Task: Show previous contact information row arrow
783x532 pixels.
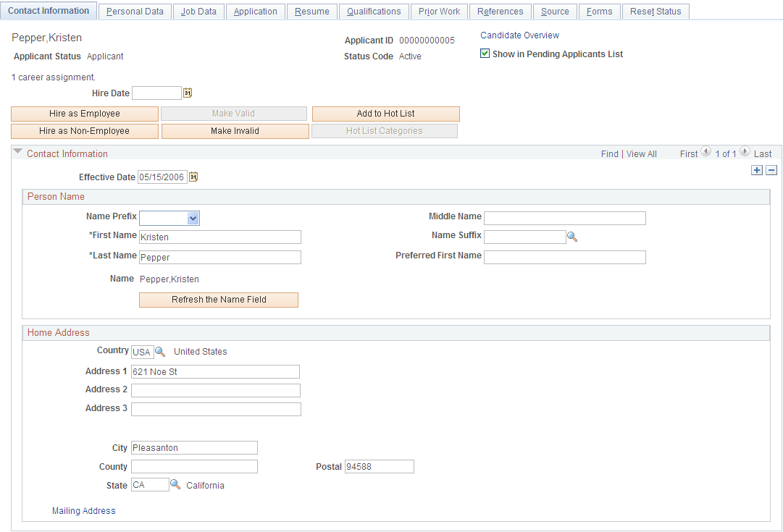Action: pos(705,151)
